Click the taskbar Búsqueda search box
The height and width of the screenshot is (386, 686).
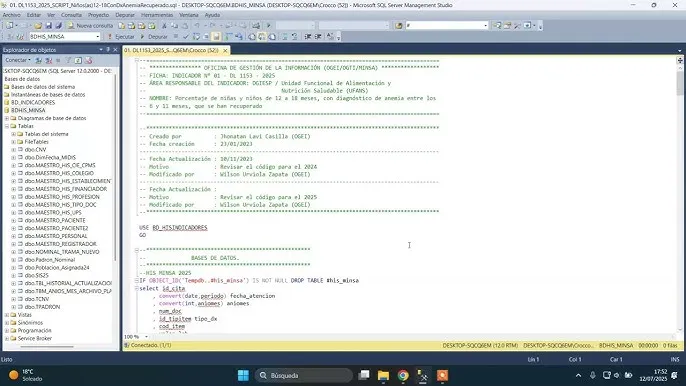[304, 375]
